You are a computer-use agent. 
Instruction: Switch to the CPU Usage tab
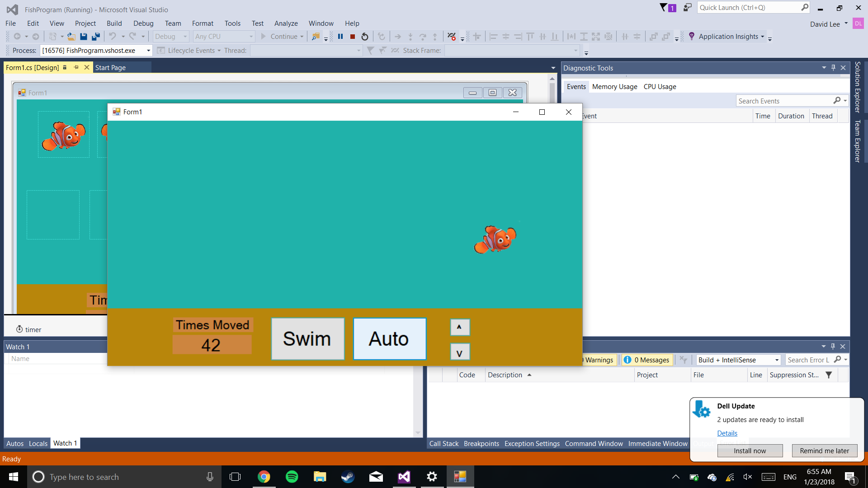(660, 87)
